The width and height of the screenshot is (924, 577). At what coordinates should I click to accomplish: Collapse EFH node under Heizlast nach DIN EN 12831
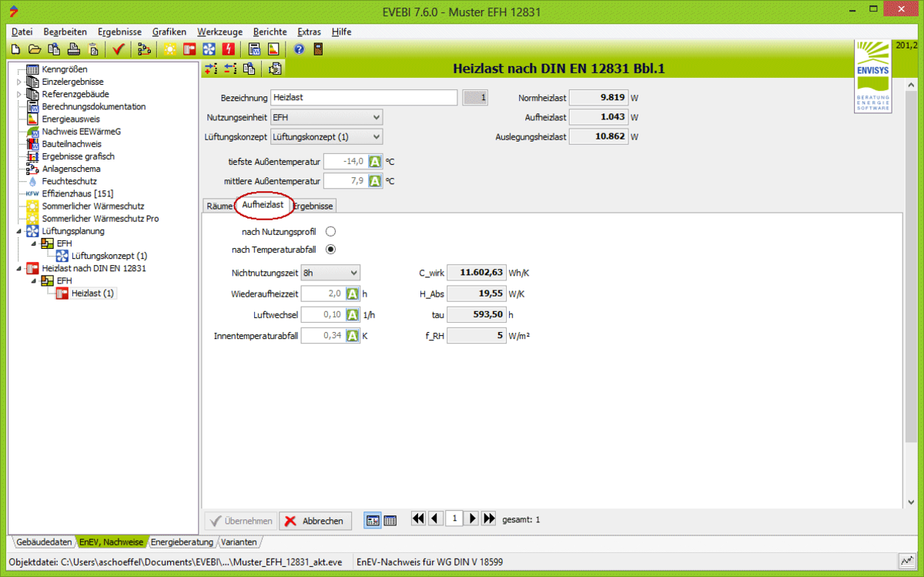pos(34,280)
